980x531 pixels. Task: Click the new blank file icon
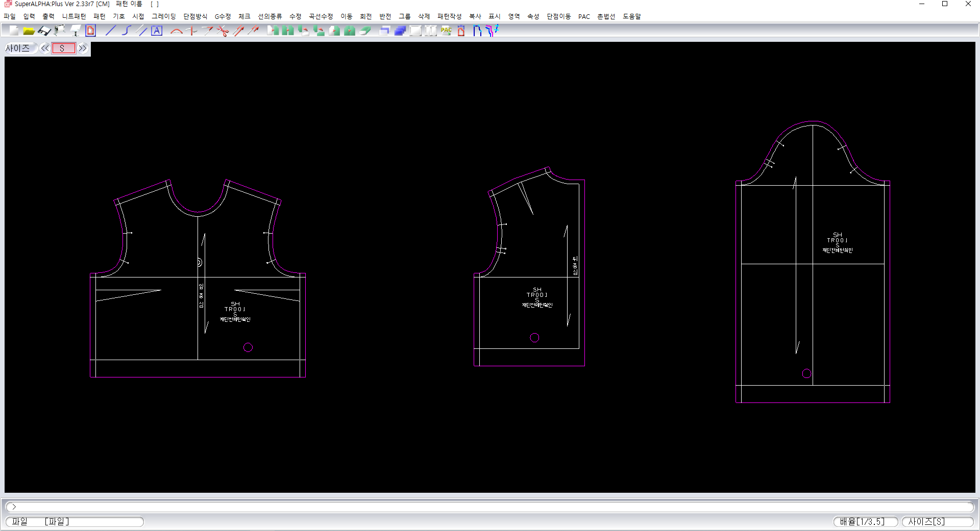tap(14, 31)
